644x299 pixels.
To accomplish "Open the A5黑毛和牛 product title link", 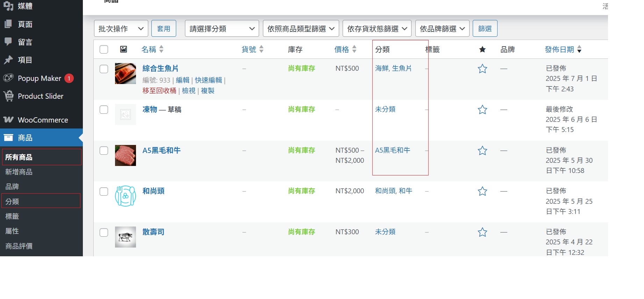I will click(x=162, y=150).
